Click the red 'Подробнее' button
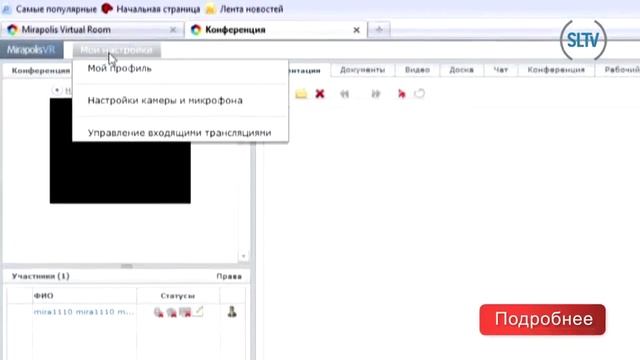Screen dimensions: 640x360 542,320
